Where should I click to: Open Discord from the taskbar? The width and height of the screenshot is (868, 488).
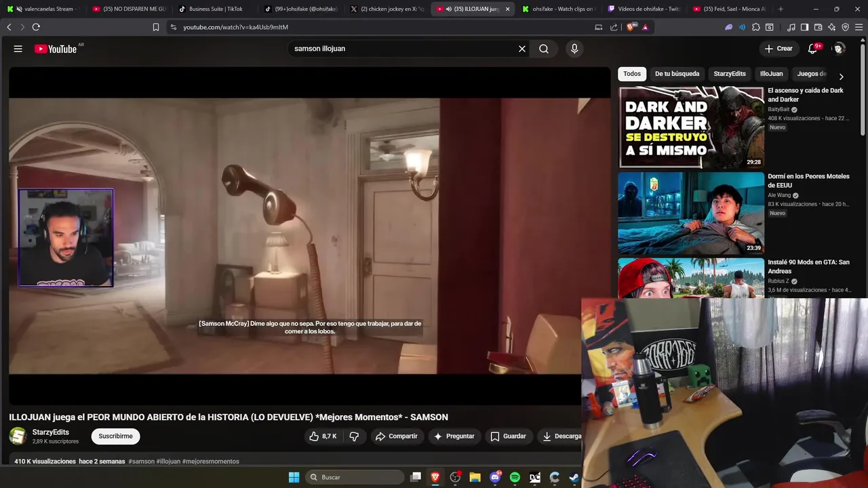point(495,477)
